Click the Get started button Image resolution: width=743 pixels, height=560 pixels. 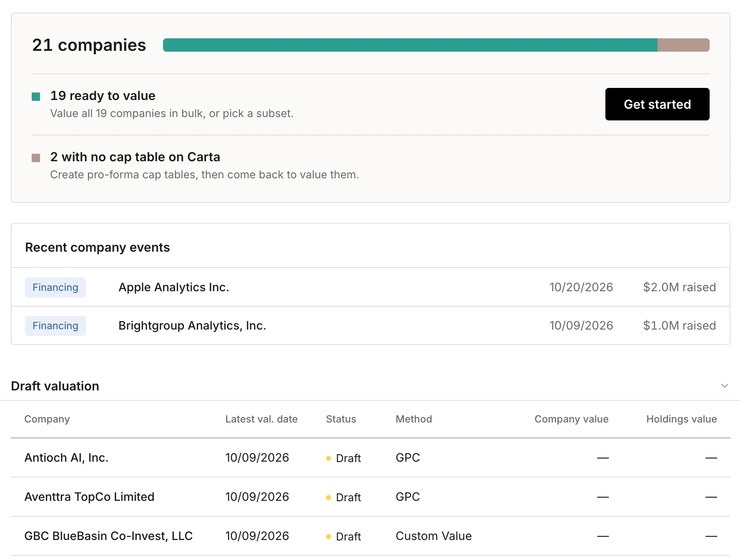(657, 104)
